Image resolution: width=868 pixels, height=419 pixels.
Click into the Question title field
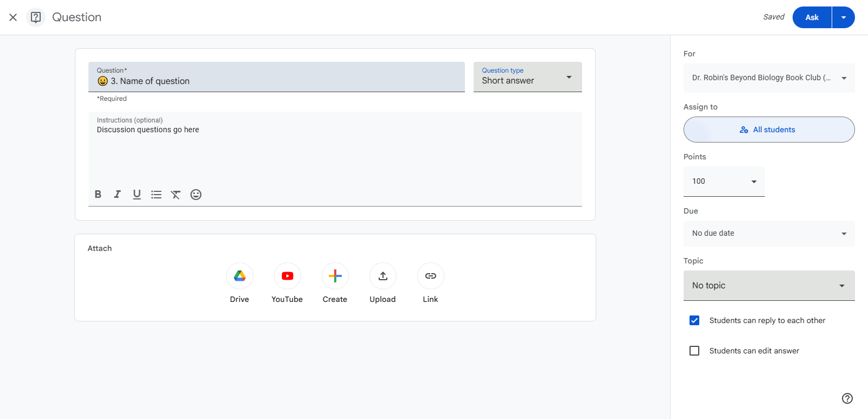(x=277, y=77)
